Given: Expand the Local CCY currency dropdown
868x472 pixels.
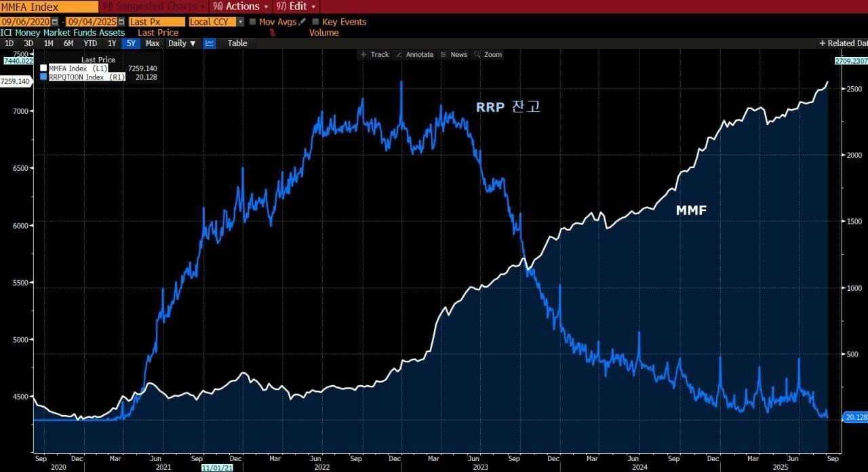Looking at the screenshot, I should (x=240, y=22).
